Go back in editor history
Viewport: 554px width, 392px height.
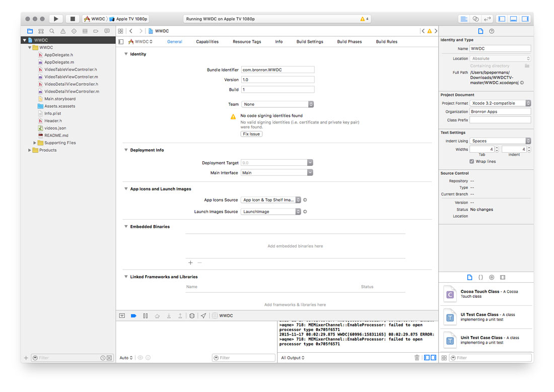tap(131, 31)
